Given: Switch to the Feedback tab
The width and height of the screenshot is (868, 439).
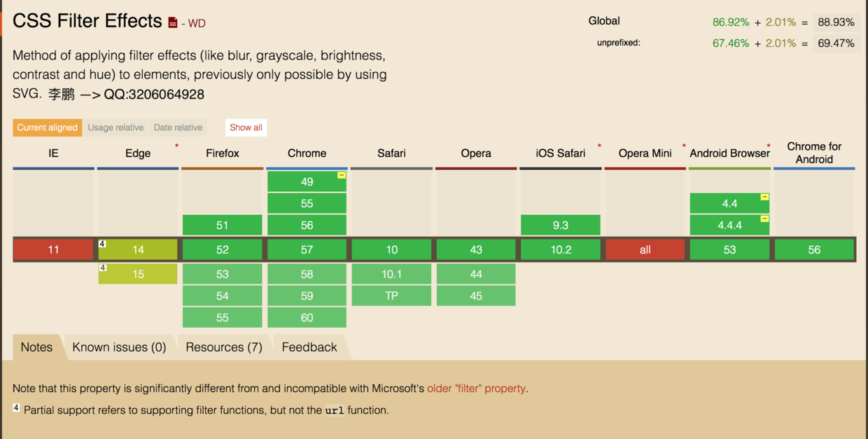Looking at the screenshot, I should click(x=309, y=347).
